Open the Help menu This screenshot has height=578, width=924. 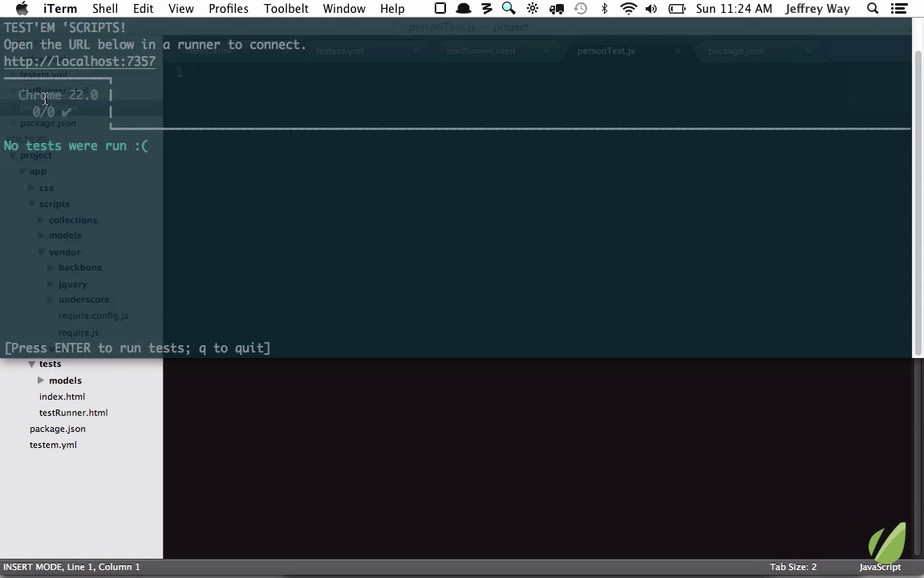pos(392,8)
